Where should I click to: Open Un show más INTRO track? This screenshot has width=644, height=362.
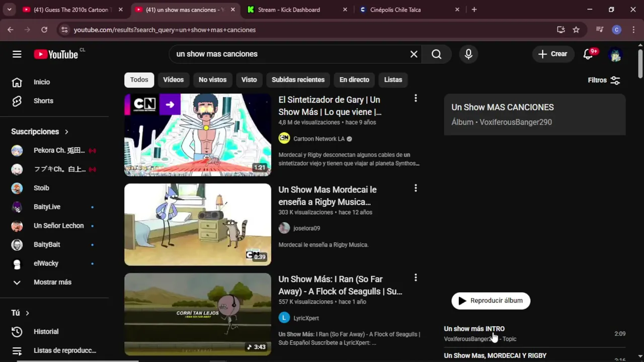474,329
